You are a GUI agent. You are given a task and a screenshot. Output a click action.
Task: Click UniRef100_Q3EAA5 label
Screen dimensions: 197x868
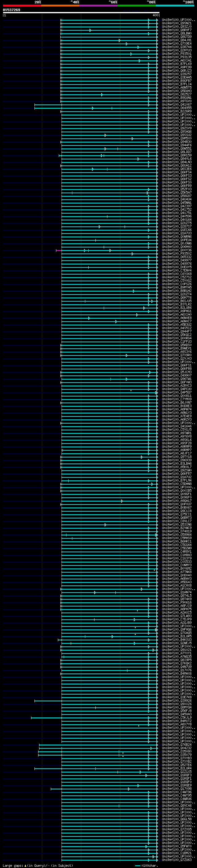click(176, 78)
